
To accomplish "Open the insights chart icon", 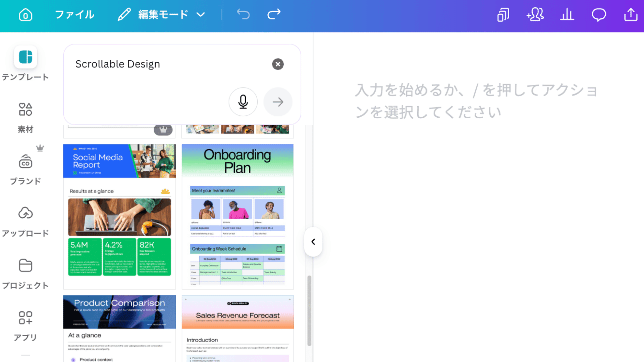I will pos(567,14).
